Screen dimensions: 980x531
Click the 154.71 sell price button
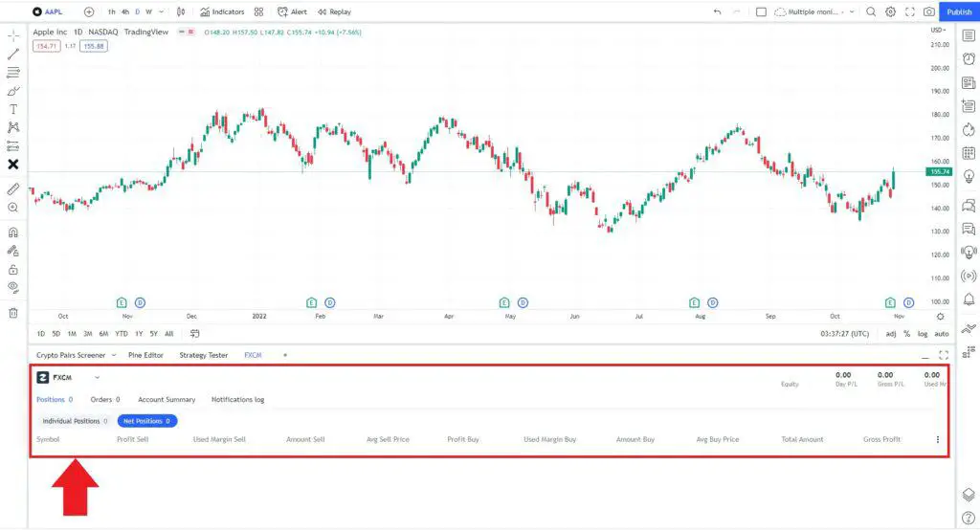(46, 46)
